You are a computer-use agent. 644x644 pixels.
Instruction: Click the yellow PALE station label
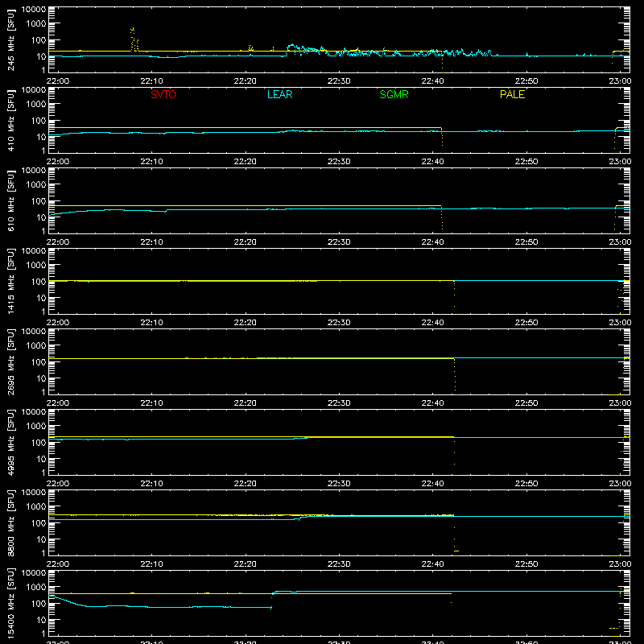coord(512,94)
